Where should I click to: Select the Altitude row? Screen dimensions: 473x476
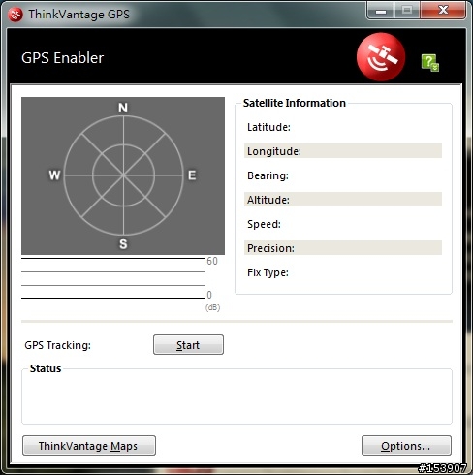(x=343, y=200)
